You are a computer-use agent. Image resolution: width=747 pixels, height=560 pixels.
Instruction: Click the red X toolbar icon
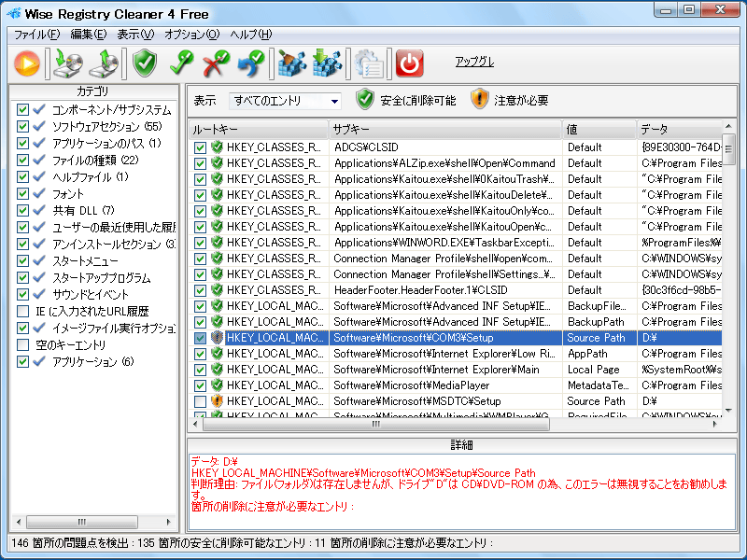216,63
